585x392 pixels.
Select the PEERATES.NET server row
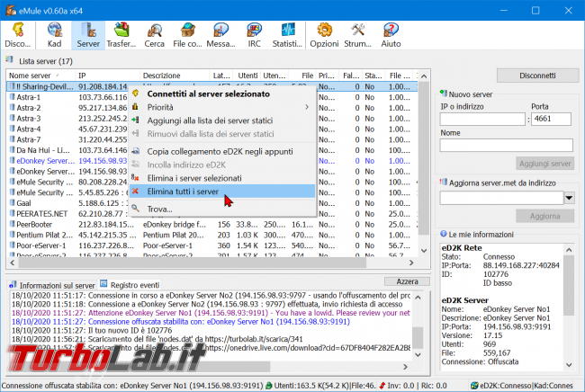pos(212,214)
